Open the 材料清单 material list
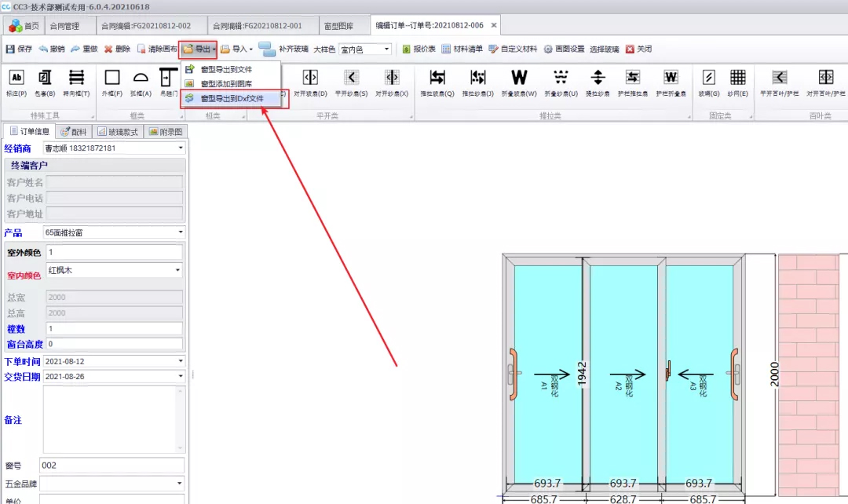848x504 pixels. point(462,49)
